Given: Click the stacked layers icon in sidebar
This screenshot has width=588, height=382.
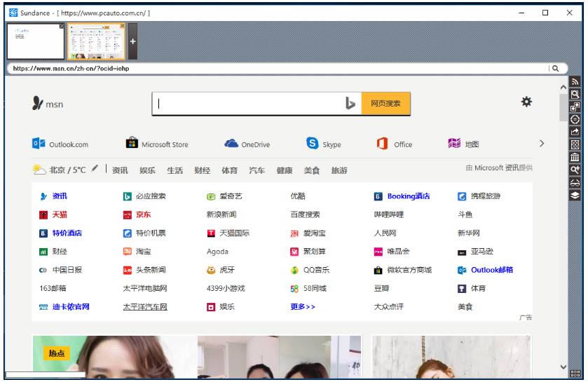Looking at the screenshot, I should click(x=575, y=195).
